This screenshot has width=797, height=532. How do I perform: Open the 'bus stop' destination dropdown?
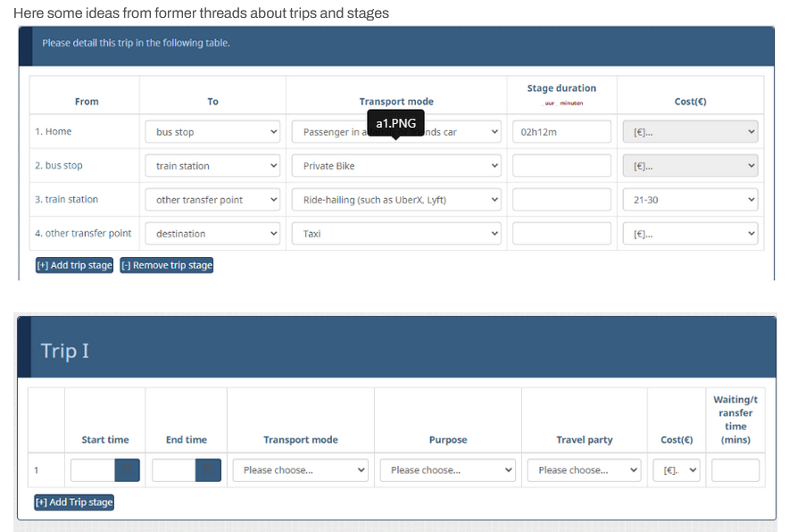[212, 132]
